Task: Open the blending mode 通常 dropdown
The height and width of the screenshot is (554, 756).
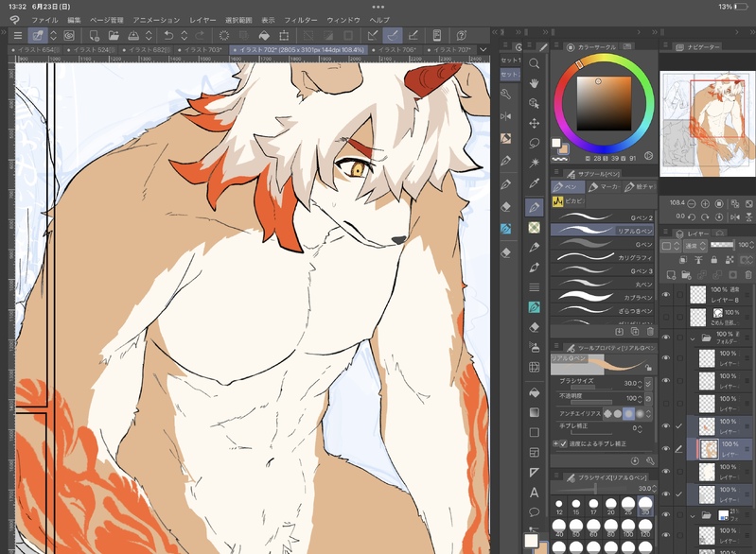Action: pyautogui.click(x=694, y=246)
